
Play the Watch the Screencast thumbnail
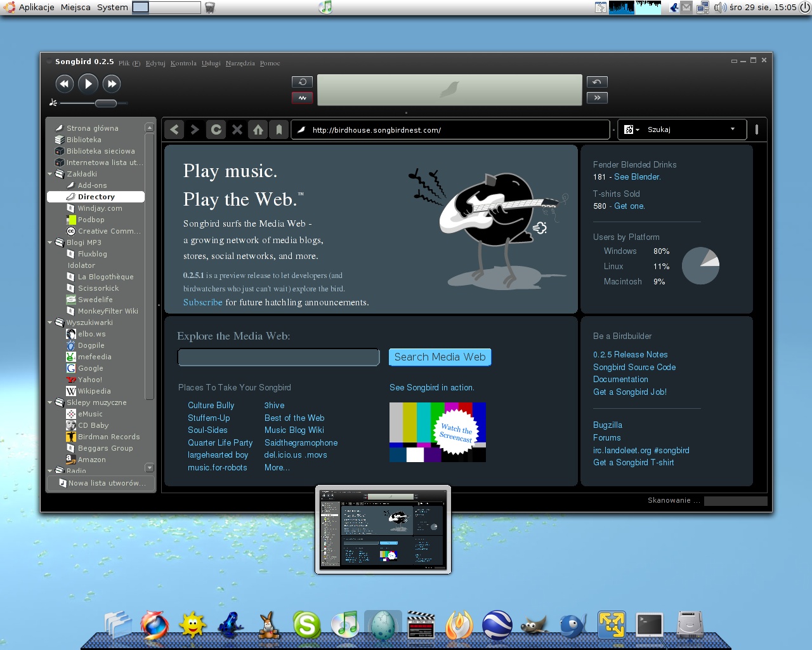[x=438, y=432]
